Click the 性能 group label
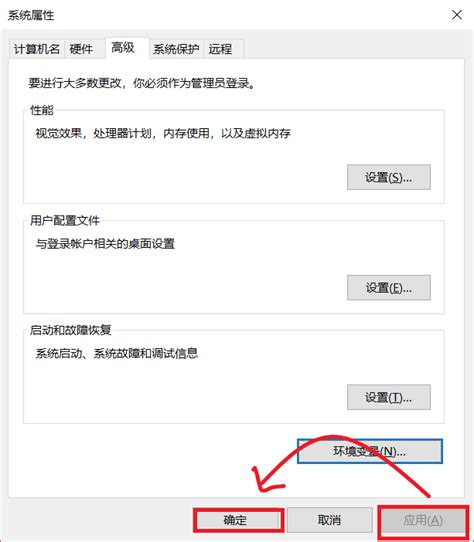Screen dimensions: 474x542 click(x=42, y=110)
